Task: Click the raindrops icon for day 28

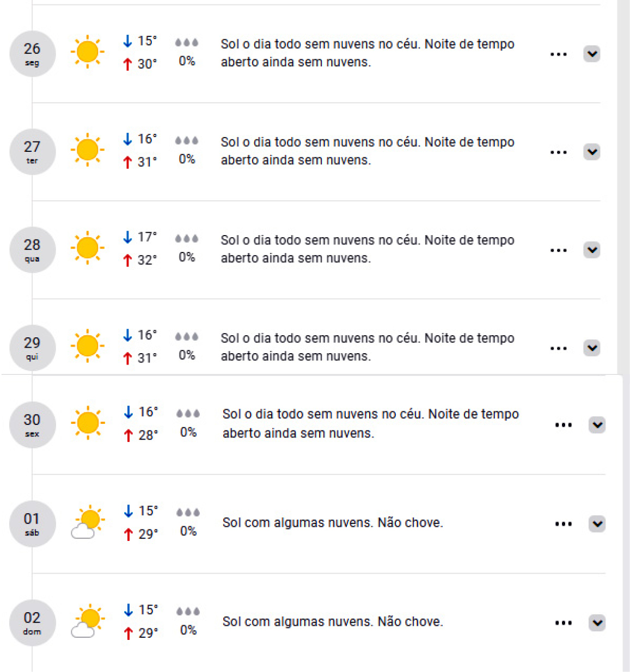Action: click(x=186, y=239)
